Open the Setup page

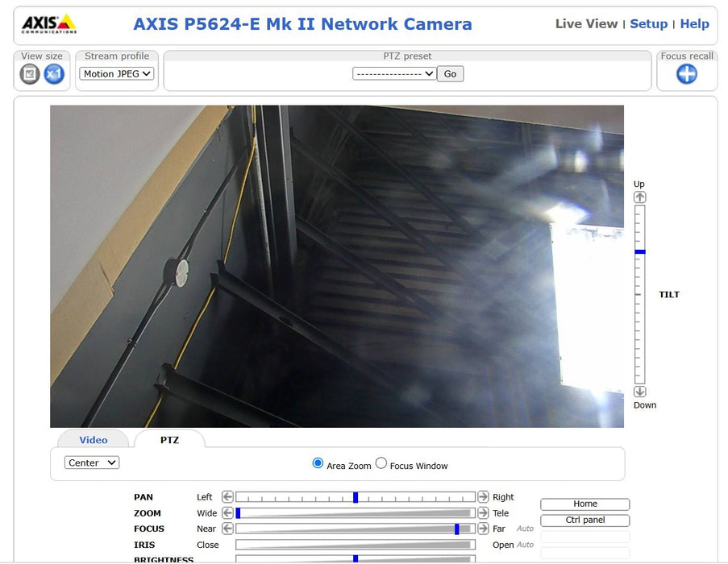tap(649, 23)
